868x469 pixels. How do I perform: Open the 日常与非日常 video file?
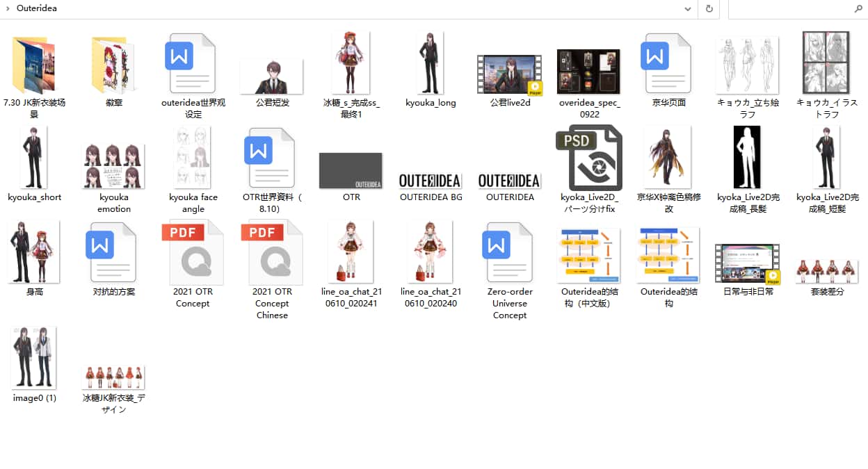coord(748,264)
